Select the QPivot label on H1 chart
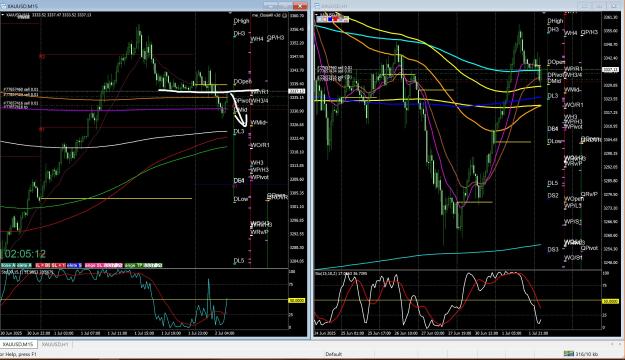 click(589, 248)
